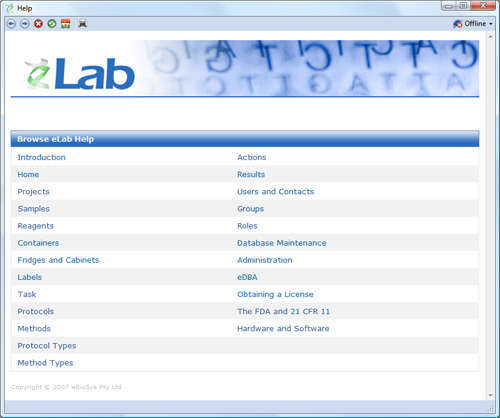Open the Containers help topic
The width and height of the screenshot is (500, 418).
click(x=38, y=243)
